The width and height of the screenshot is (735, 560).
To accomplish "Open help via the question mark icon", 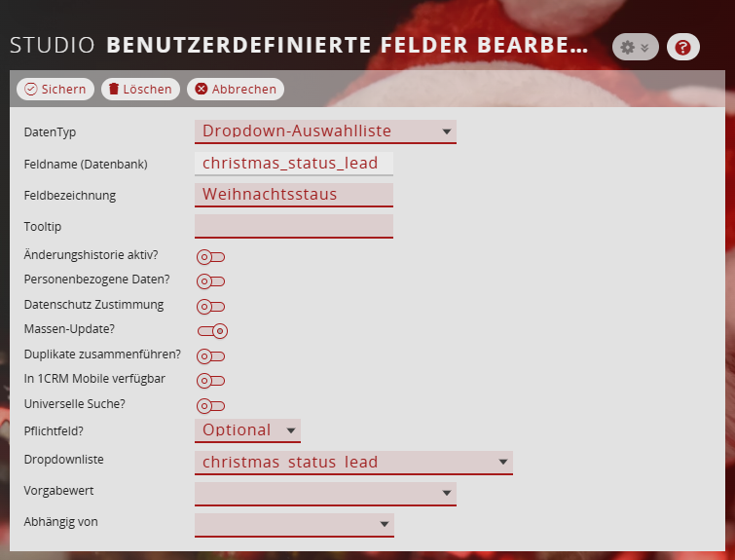I will [x=683, y=47].
